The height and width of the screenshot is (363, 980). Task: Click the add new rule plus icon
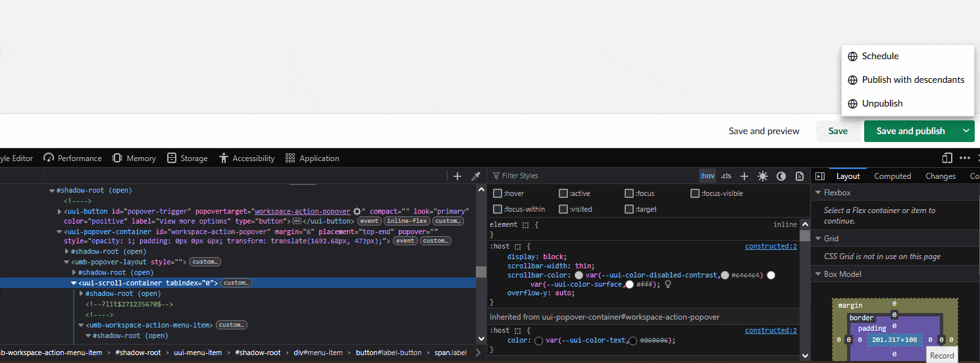[x=744, y=176]
